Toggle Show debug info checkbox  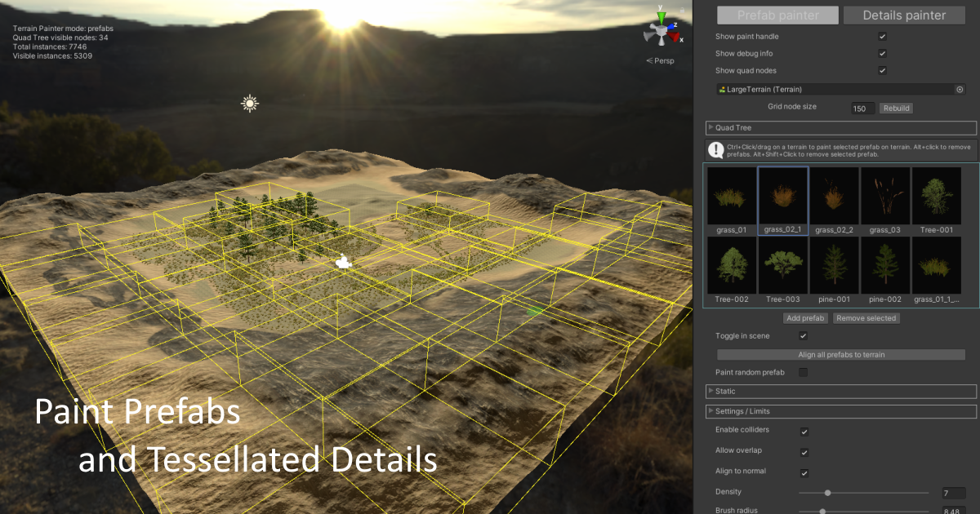coord(883,54)
